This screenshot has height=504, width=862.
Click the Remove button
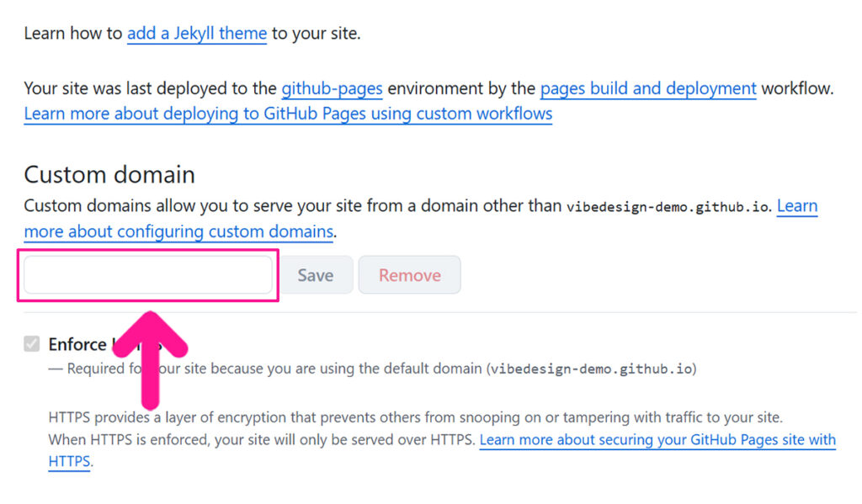point(409,275)
